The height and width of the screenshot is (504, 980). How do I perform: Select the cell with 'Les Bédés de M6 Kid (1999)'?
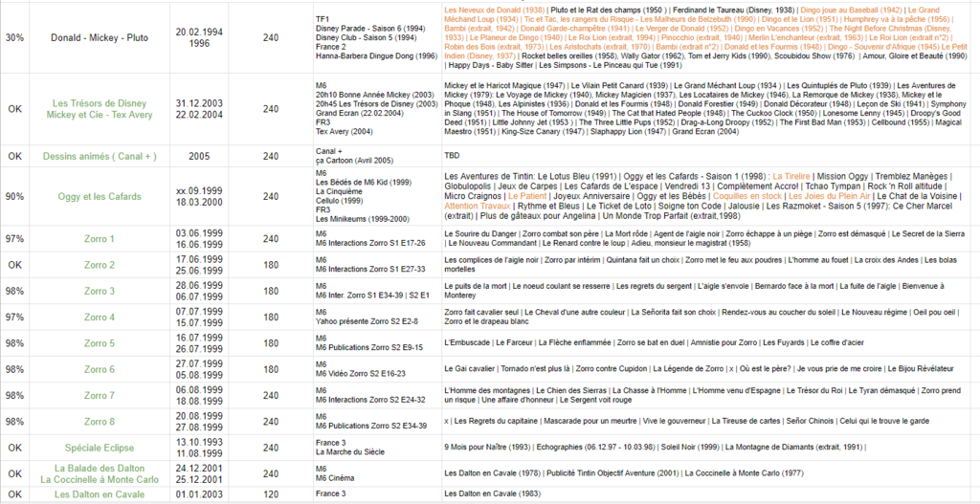377,197
